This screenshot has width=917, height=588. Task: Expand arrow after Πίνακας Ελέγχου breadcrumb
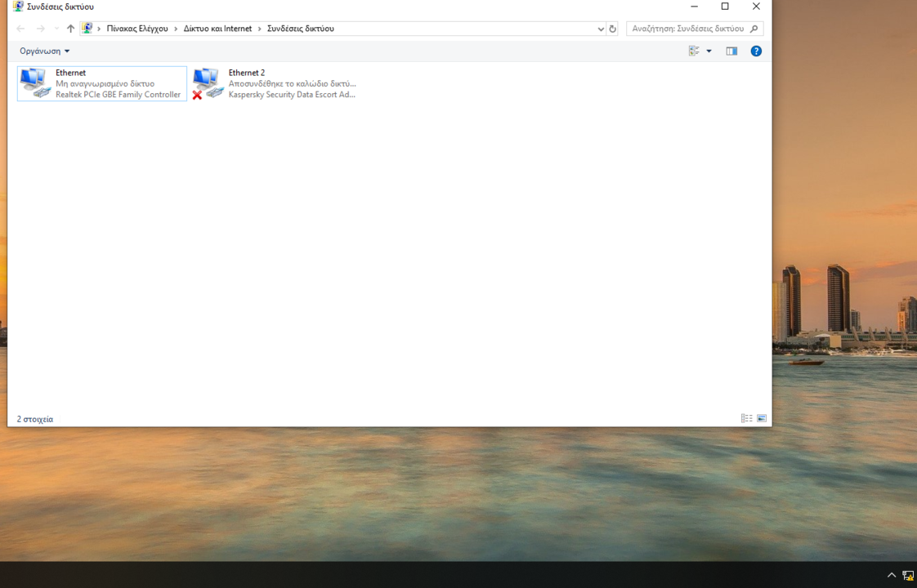point(176,29)
